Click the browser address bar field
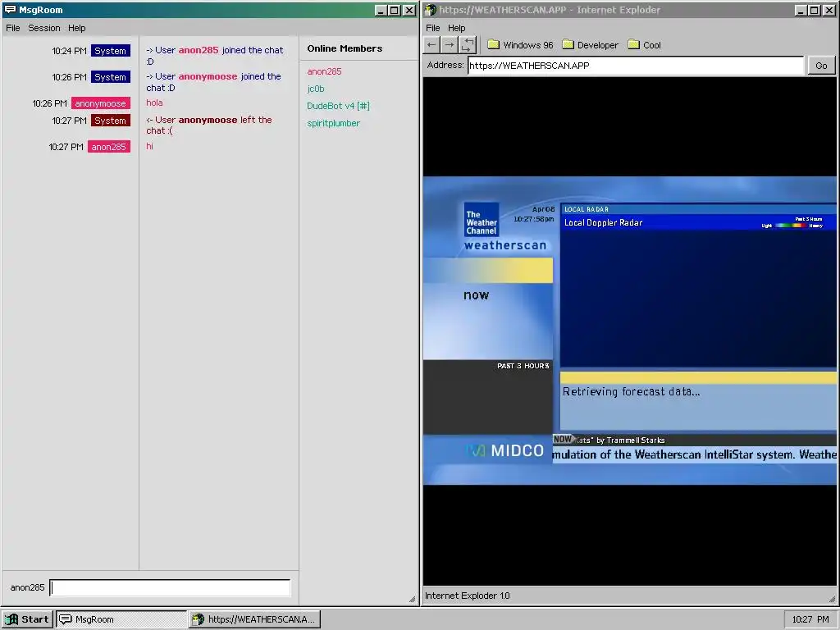The width and height of the screenshot is (840, 630). click(x=636, y=66)
